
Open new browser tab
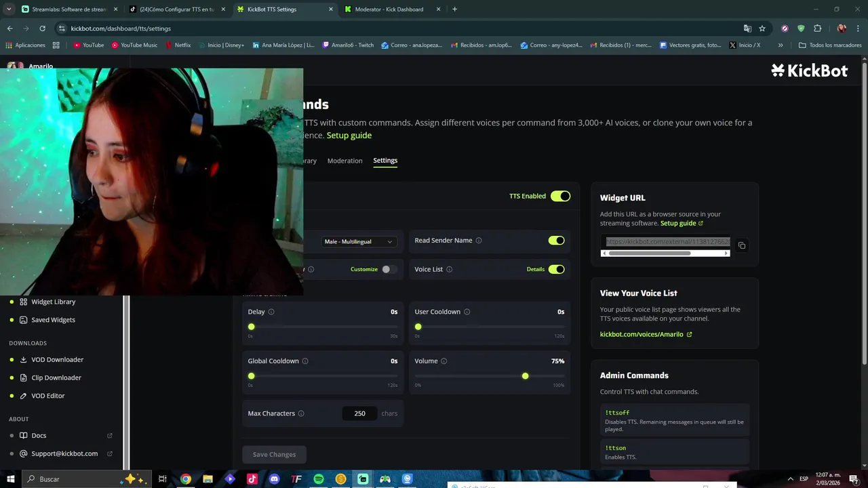coord(454,9)
